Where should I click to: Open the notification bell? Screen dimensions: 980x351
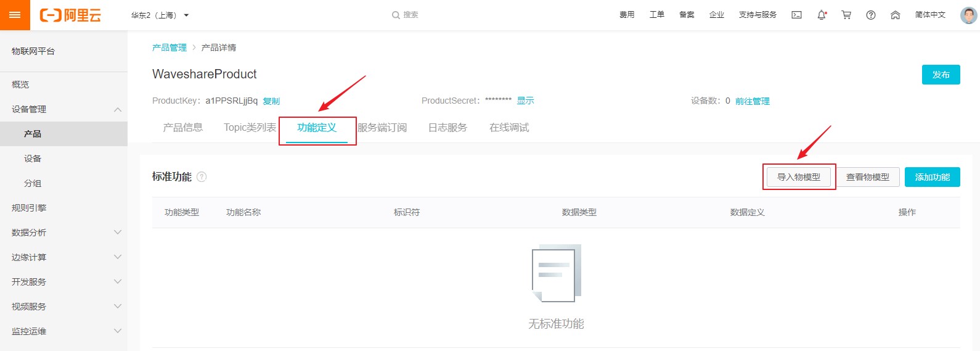[x=822, y=15]
